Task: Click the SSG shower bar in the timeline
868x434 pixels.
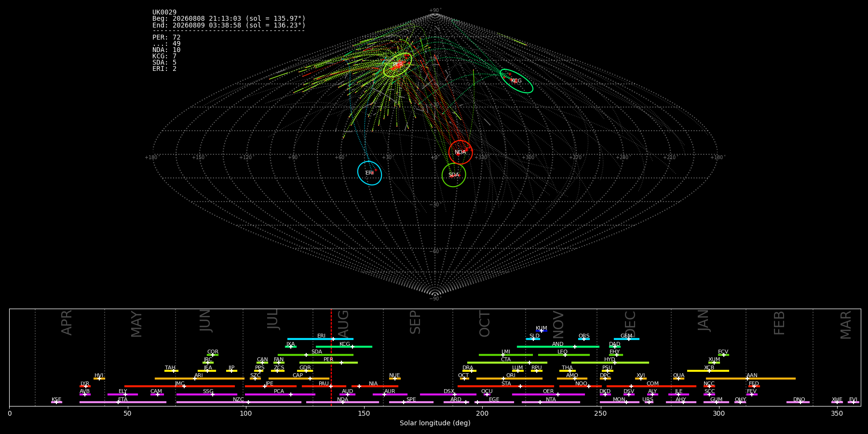Action: click(x=206, y=394)
